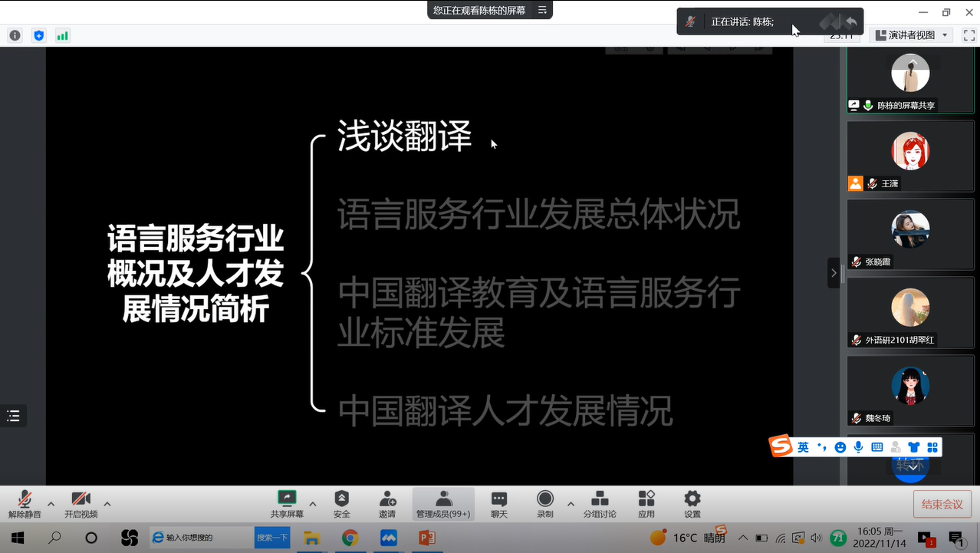Open menu beside 您正在观看陈栋的屏幕
The image size is (980, 553).
[542, 10]
